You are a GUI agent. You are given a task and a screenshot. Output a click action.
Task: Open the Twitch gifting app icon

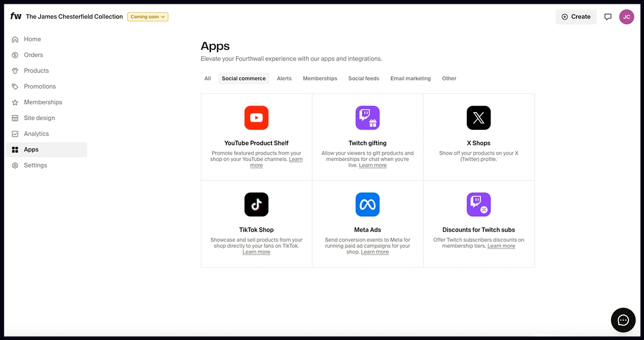[367, 118]
